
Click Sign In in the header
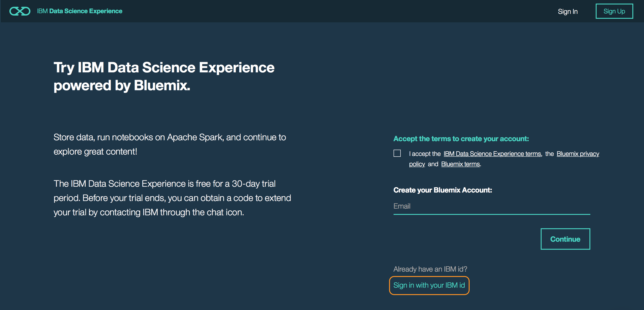pos(568,11)
